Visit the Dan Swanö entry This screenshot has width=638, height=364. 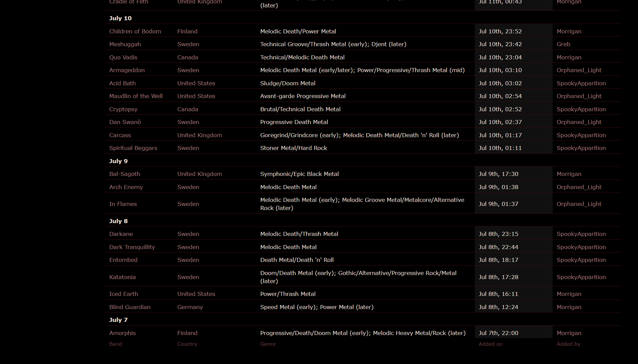click(125, 122)
